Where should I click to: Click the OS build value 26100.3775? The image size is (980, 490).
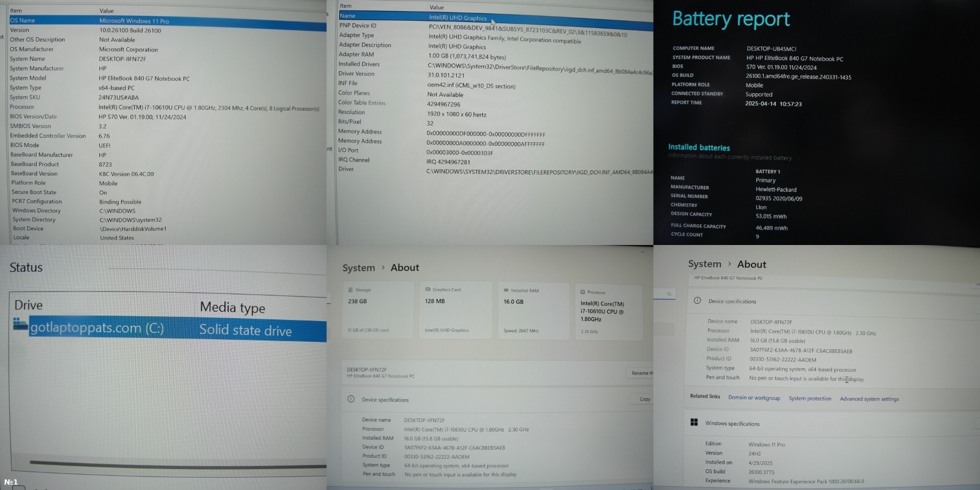(761, 472)
